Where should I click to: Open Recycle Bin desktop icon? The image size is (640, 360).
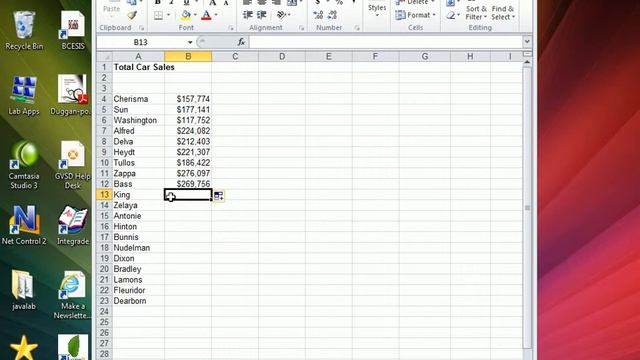coord(24,31)
